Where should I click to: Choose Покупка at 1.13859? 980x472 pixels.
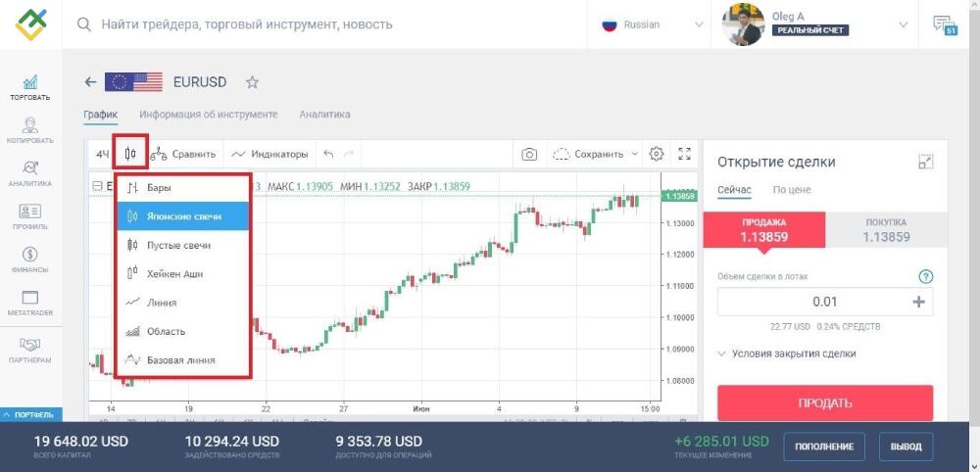[886, 230]
